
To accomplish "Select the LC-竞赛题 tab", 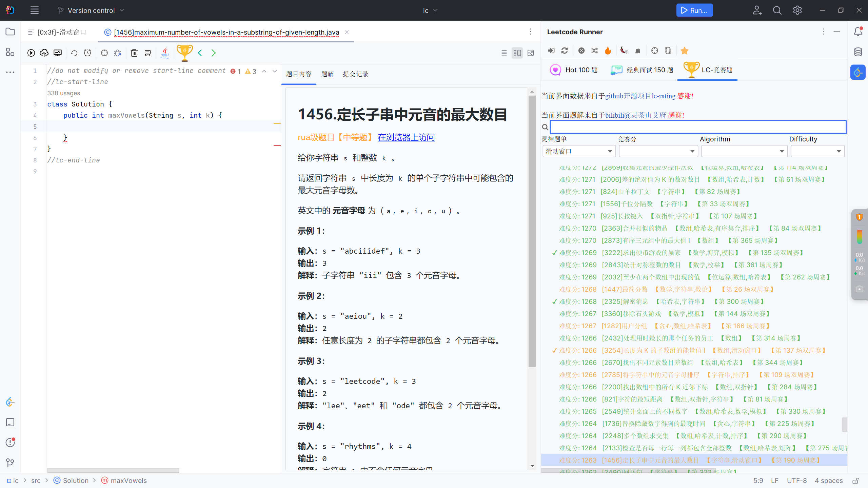I will pos(708,70).
